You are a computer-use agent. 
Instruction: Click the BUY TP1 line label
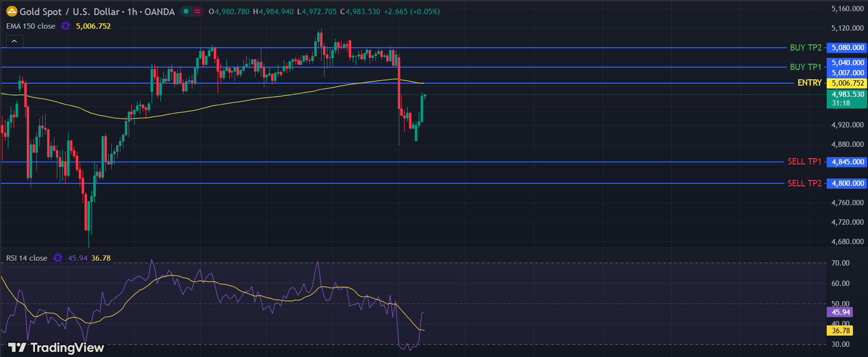[805, 67]
